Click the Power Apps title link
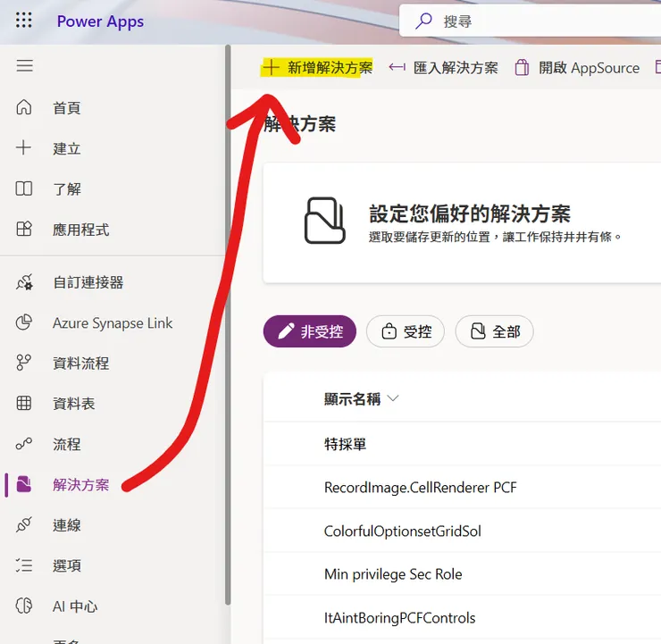 tap(100, 21)
